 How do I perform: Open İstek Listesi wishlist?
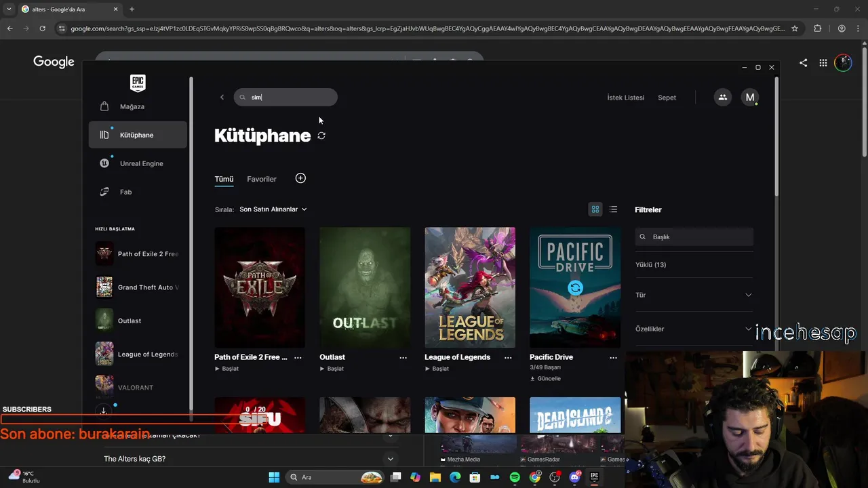(x=626, y=98)
